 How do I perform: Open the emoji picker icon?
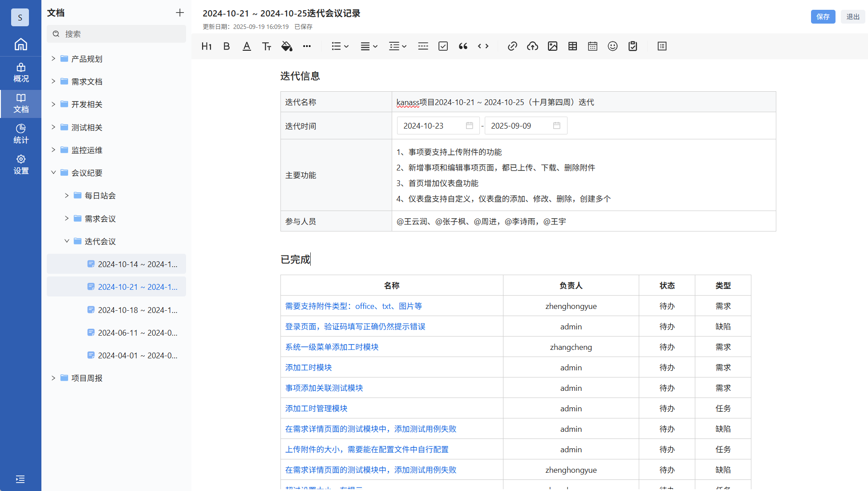[x=612, y=46]
